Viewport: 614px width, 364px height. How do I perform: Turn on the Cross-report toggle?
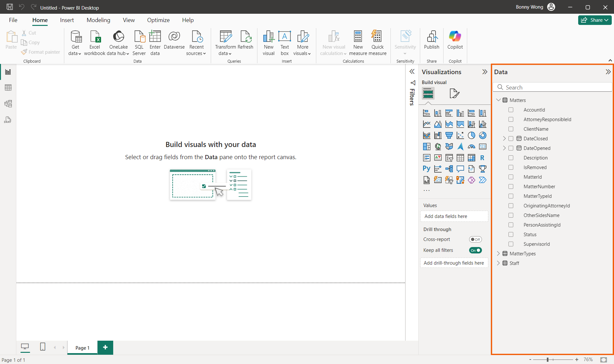click(475, 239)
